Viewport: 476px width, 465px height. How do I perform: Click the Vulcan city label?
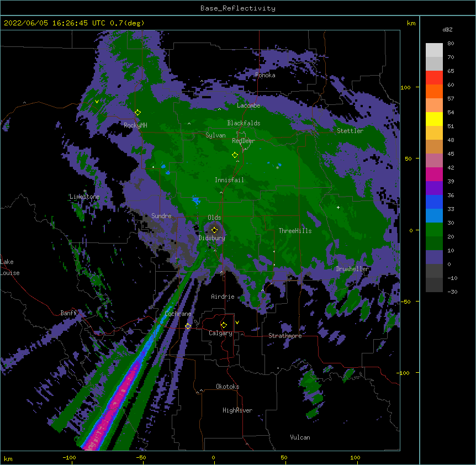(x=300, y=437)
